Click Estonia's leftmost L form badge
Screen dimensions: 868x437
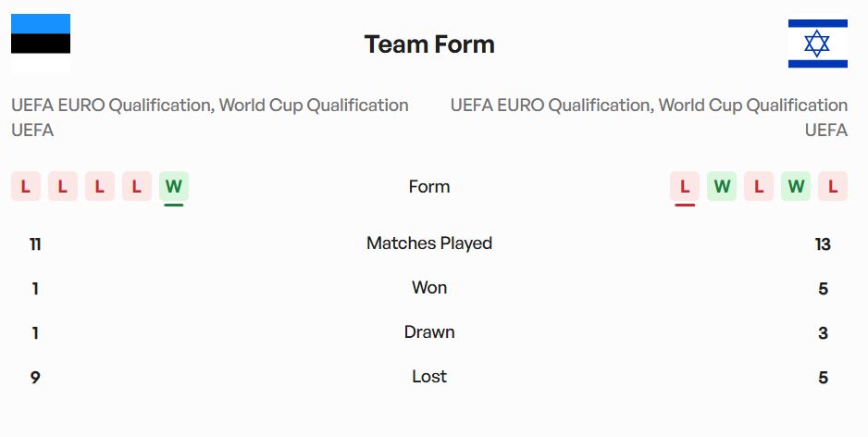(x=25, y=186)
